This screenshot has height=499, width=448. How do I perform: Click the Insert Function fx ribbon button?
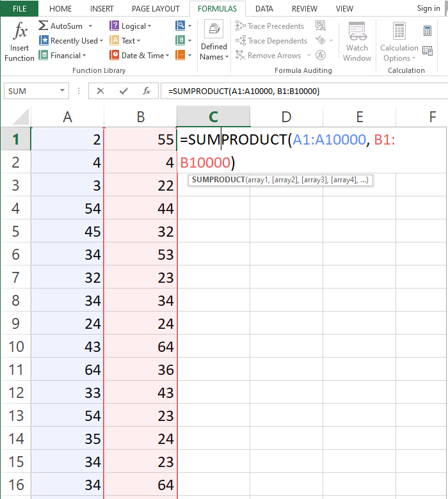point(19,42)
